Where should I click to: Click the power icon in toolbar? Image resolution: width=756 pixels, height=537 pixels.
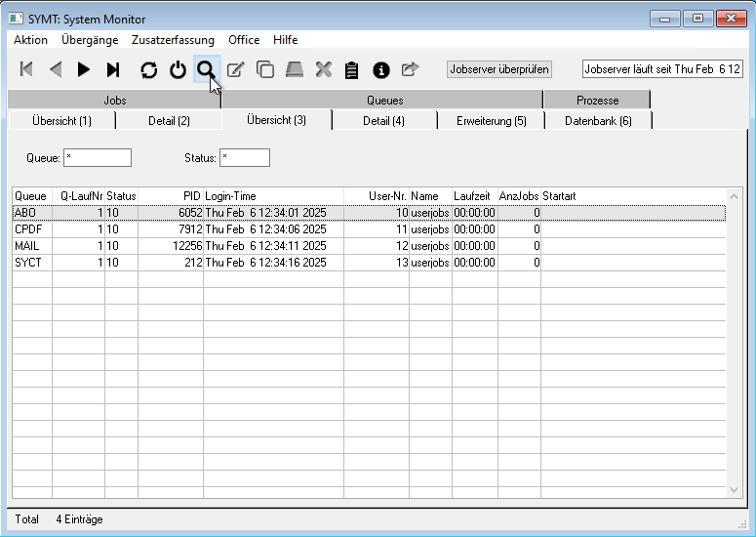coord(178,69)
